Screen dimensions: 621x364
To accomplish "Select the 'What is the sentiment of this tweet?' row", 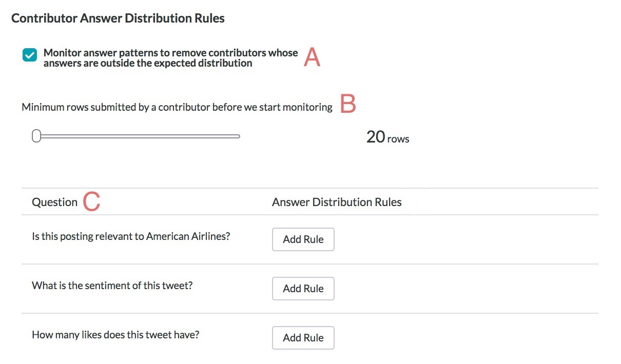I will click(x=310, y=289).
